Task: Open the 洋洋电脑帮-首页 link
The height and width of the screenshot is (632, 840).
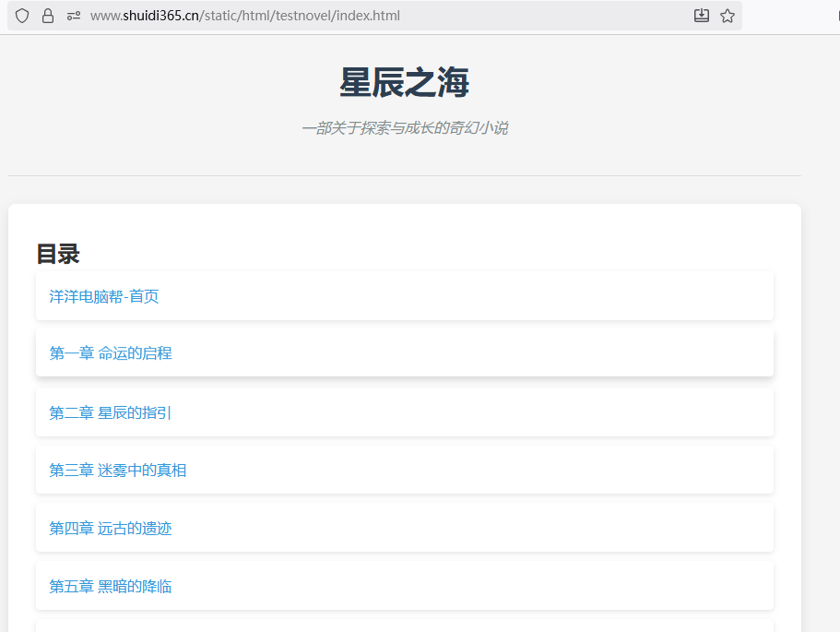Action: 104,296
